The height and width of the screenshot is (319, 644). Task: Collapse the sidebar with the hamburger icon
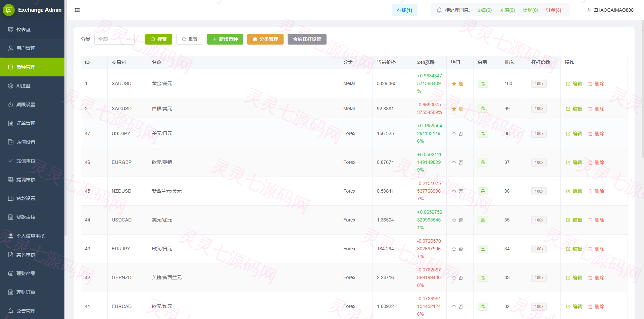tap(77, 10)
